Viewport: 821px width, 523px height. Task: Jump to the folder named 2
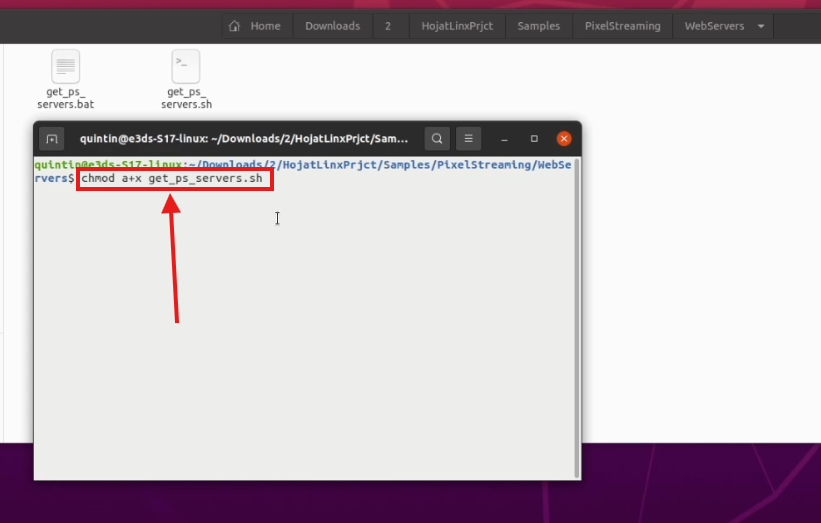point(388,26)
